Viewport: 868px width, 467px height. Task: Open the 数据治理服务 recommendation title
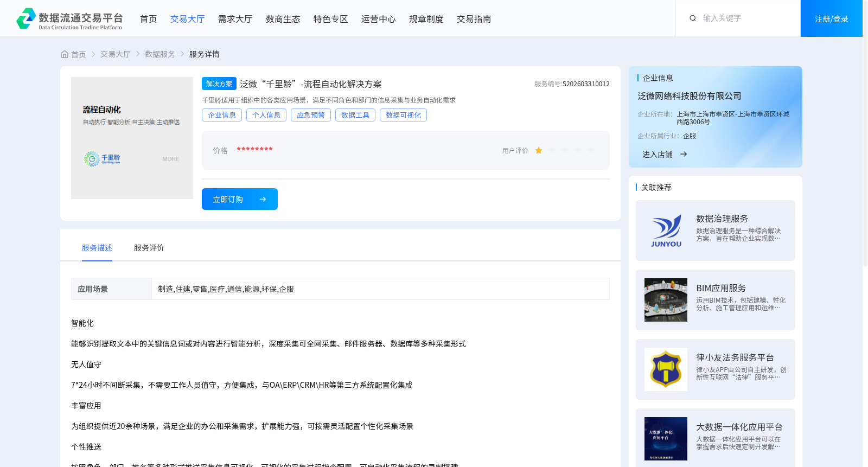722,219
